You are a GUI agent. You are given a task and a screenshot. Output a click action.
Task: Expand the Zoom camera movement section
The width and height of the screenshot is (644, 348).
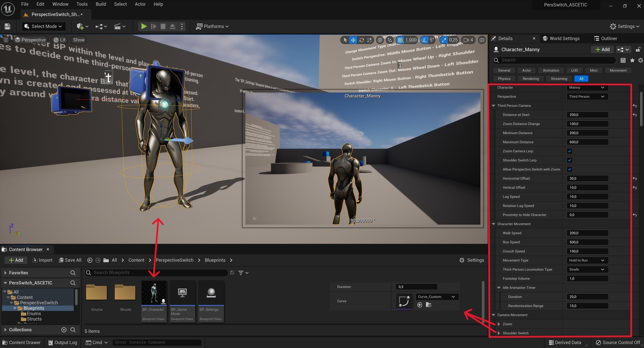click(499, 324)
